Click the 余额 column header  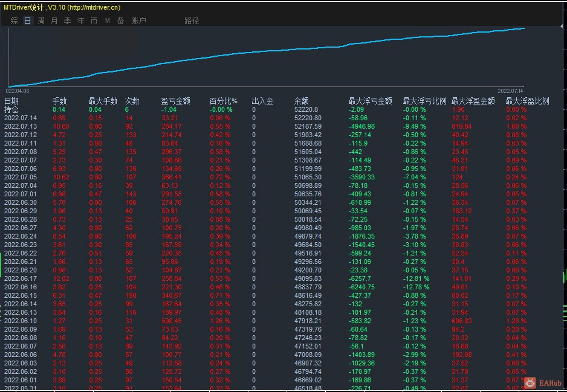coord(301,101)
